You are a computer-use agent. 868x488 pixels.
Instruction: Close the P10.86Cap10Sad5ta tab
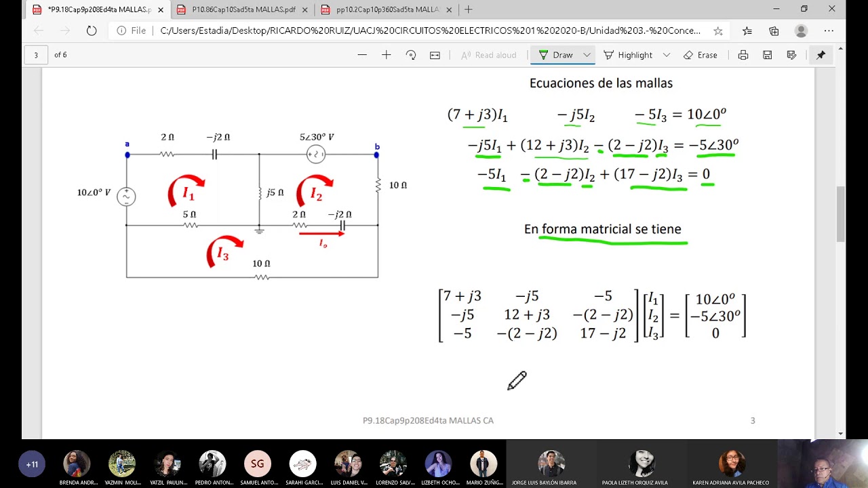pos(305,9)
